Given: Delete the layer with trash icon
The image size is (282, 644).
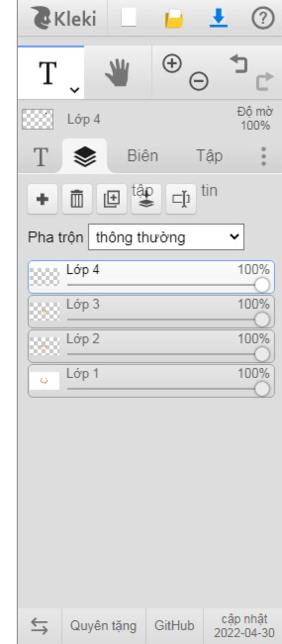Looking at the screenshot, I should pos(77,199).
